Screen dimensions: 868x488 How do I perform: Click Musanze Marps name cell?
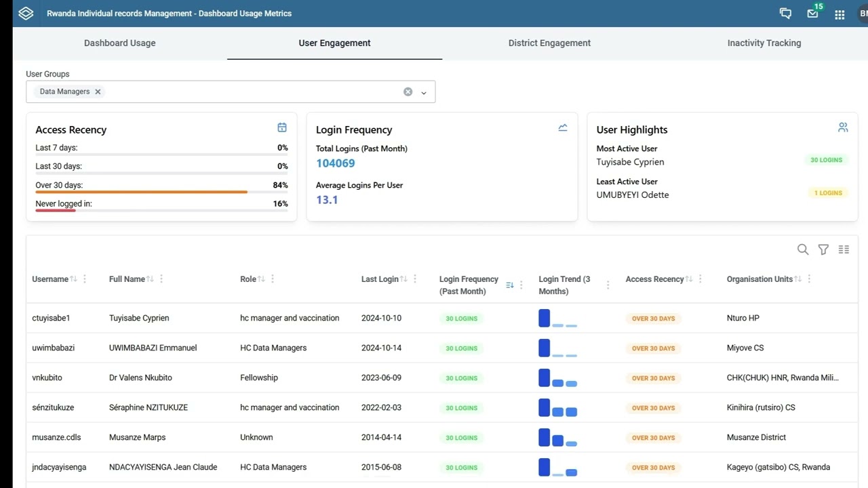coord(137,437)
